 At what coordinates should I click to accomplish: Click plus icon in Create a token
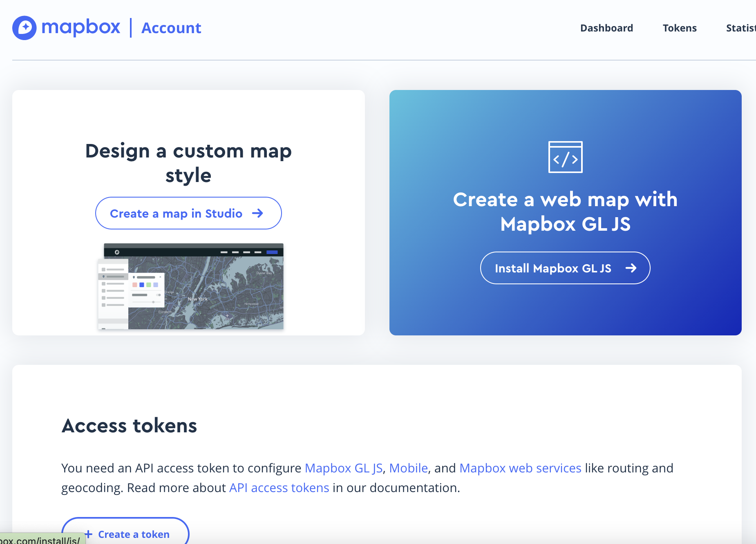88,534
